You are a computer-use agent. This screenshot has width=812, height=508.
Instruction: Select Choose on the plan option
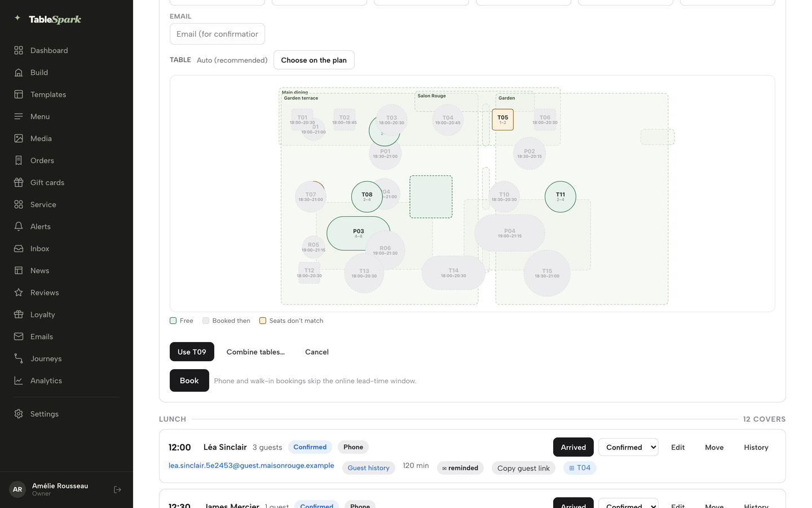(314, 60)
